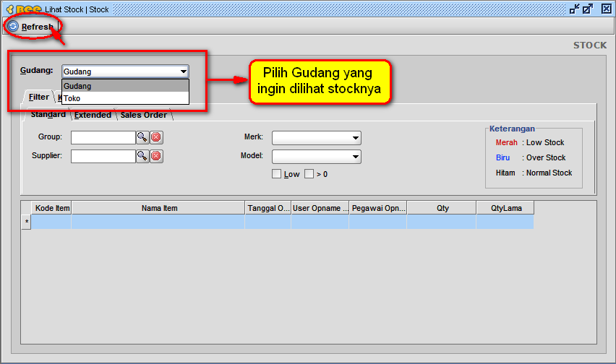616x364 pixels.
Task: Select Toko from the Gudang list
Action: pos(72,98)
